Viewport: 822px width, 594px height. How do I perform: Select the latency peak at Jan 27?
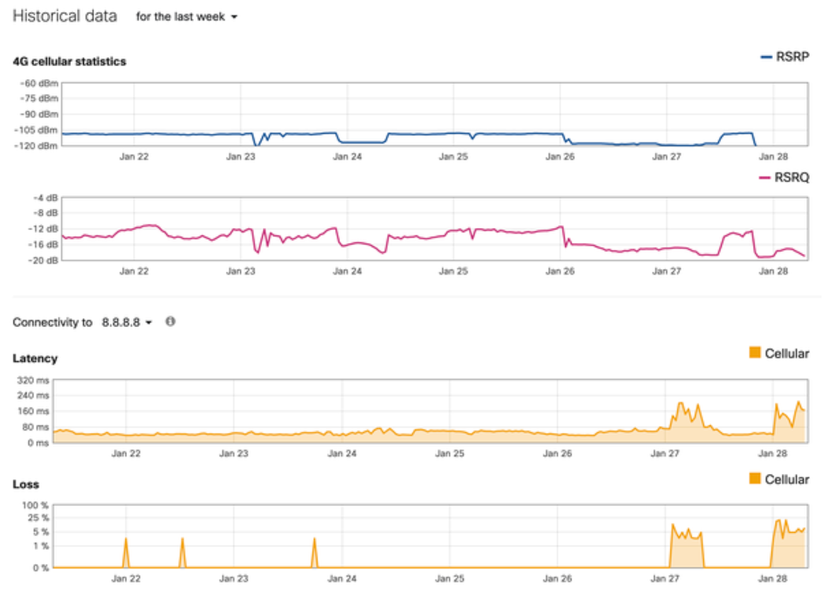(682, 405)
